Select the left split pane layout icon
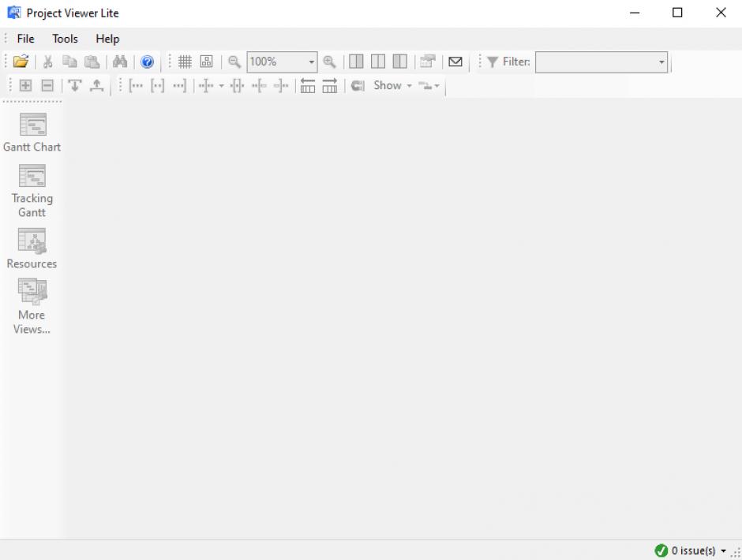Screen dimensions: 742x560 point(356,62)
